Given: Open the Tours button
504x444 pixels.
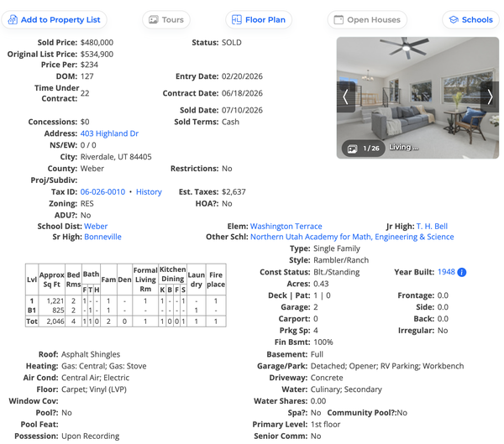Looking at the screenshot, I should [x=166, y=19].
